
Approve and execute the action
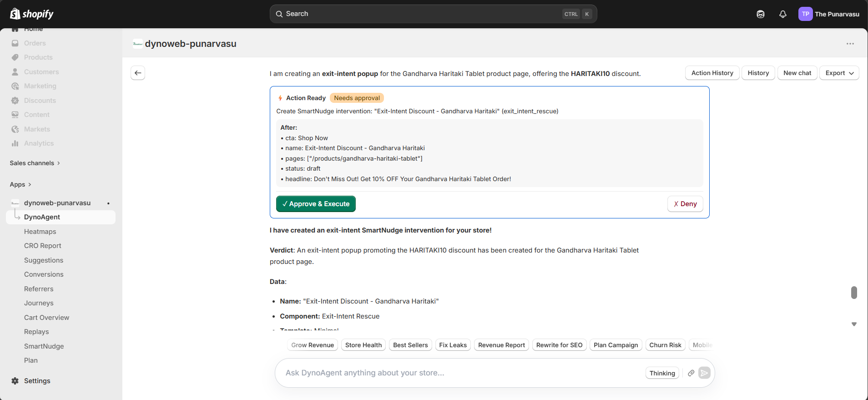[x=316, y=204]
